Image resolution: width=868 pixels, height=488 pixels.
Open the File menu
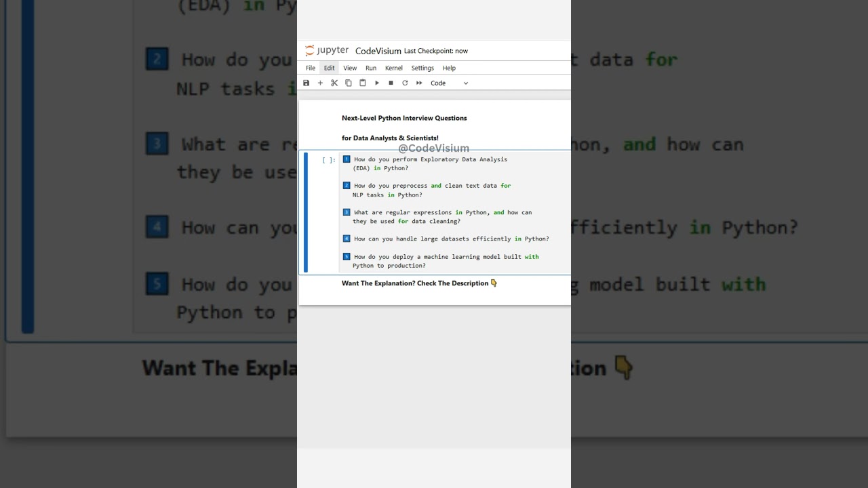tap(310, 68)
